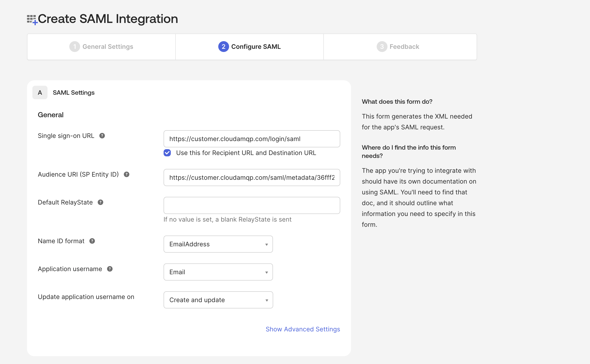This screenshot has width=590, height=364.
Task: Click inside the Default RelayState field
Action: (252, 205)
